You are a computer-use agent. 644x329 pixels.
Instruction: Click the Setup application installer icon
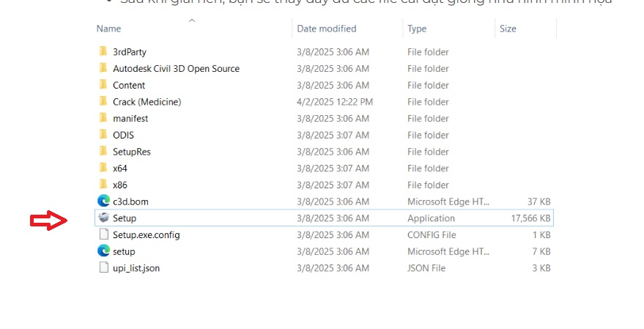[x=103, y=218]
